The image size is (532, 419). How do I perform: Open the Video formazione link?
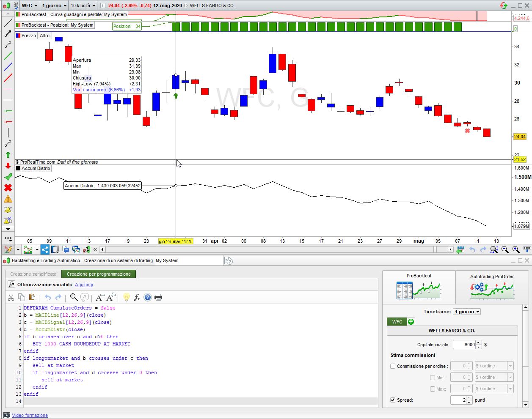[x=30, y=415]
